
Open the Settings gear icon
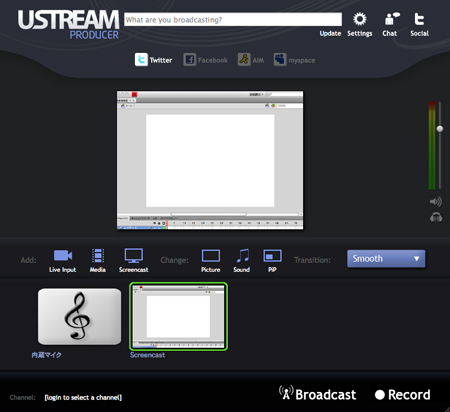(360, 19)
